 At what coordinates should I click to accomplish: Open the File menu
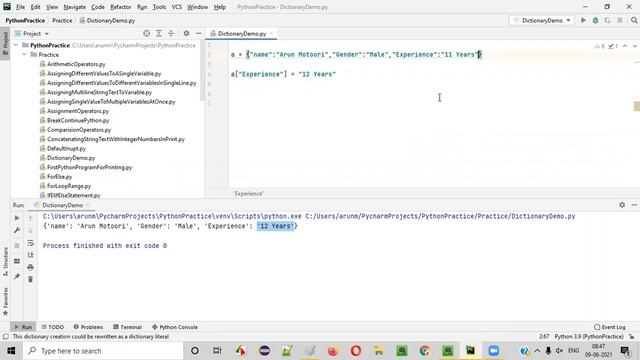20,7
